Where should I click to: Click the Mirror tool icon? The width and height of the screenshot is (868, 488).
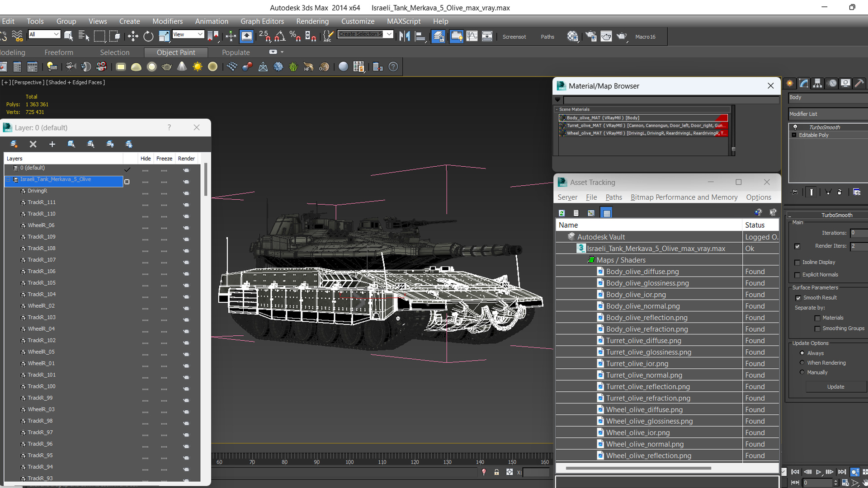[x=405, y=37]
